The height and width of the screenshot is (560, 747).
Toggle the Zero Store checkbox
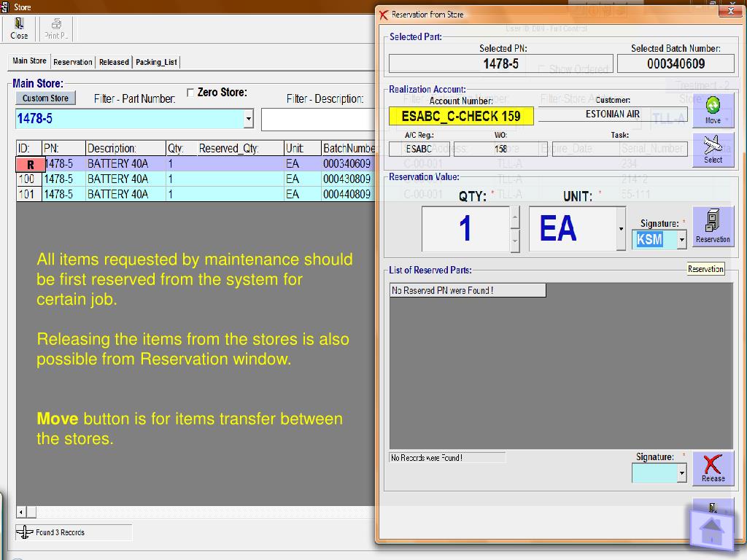click(190, 93)
